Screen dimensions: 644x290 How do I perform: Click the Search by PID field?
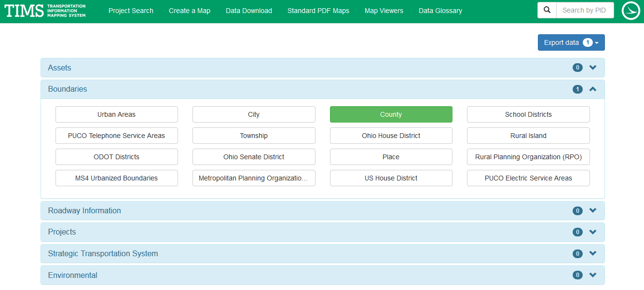pos(585,10)
